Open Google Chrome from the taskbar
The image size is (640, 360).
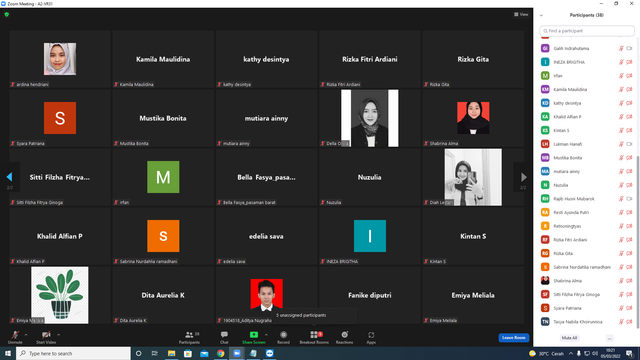click(x=220, y=353)
